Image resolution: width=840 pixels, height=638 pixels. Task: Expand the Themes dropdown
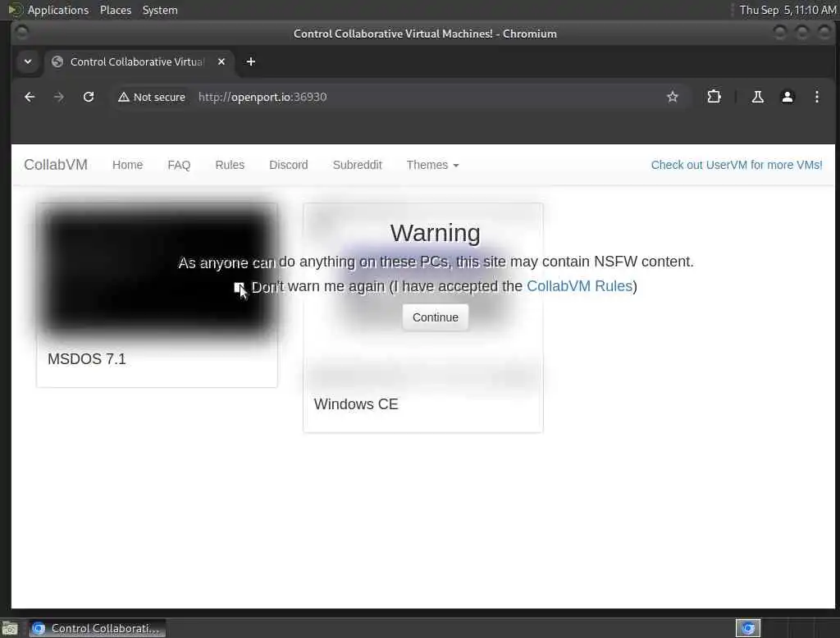click(x=432, y=165)
